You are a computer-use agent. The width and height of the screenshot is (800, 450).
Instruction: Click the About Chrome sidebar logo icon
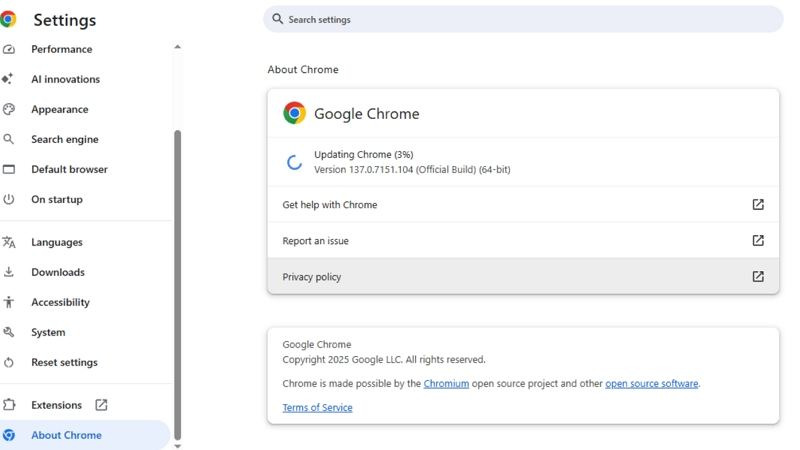[9, 435]
